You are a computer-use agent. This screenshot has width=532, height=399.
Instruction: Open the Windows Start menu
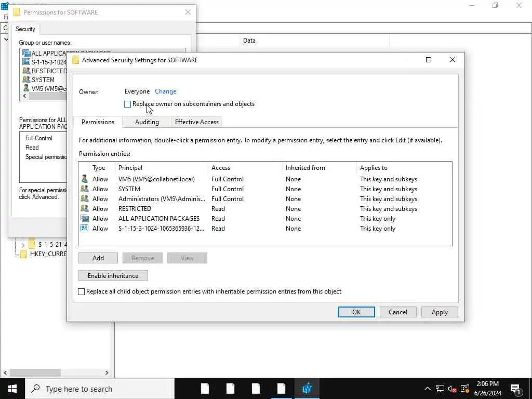(12, 389)
